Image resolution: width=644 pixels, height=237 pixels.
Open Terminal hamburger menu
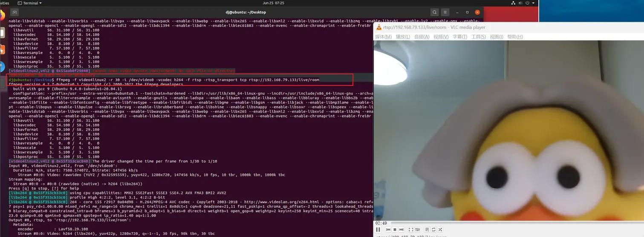pyautogui.click(x=446, y=12)
